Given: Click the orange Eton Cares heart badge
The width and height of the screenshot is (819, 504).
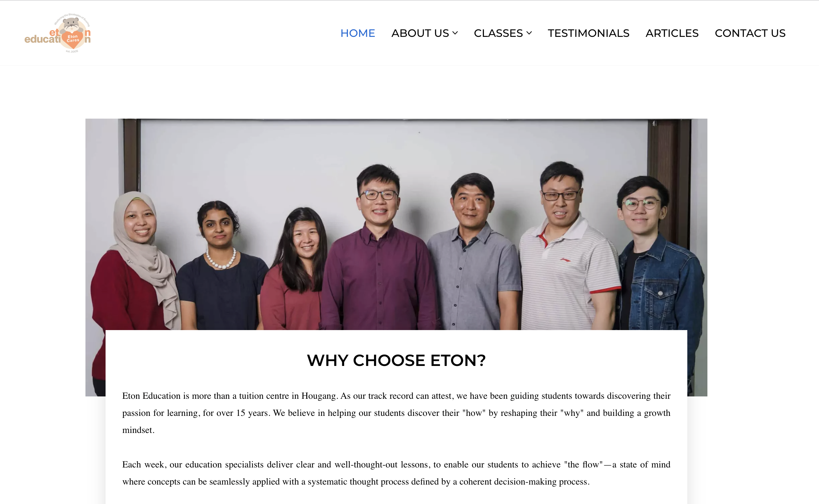Looking at the screenshot, I should [x=73, y=40].
